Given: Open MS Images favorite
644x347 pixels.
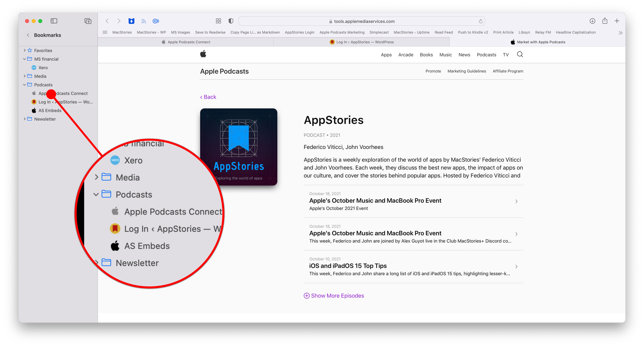Looking at the screenshot, I should pyautogui.click(x=180, y=32).
